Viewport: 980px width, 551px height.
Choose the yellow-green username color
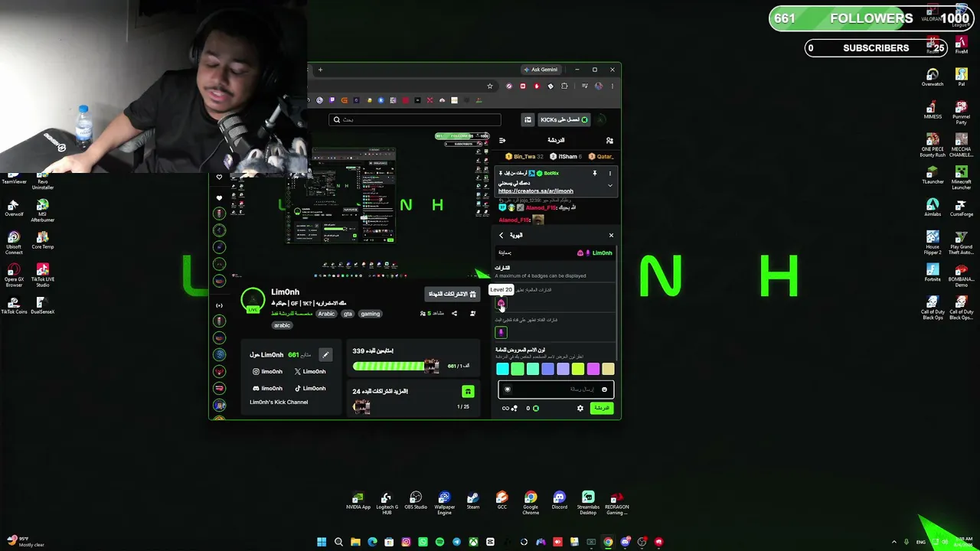coord(578,370)
